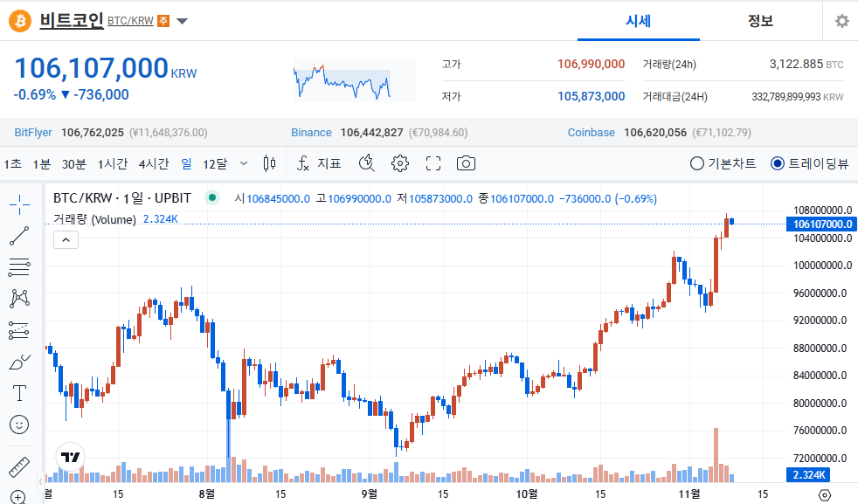Open the emoji sticker tool
Viewport: 858px width, 504px height.
coord(20,425)
